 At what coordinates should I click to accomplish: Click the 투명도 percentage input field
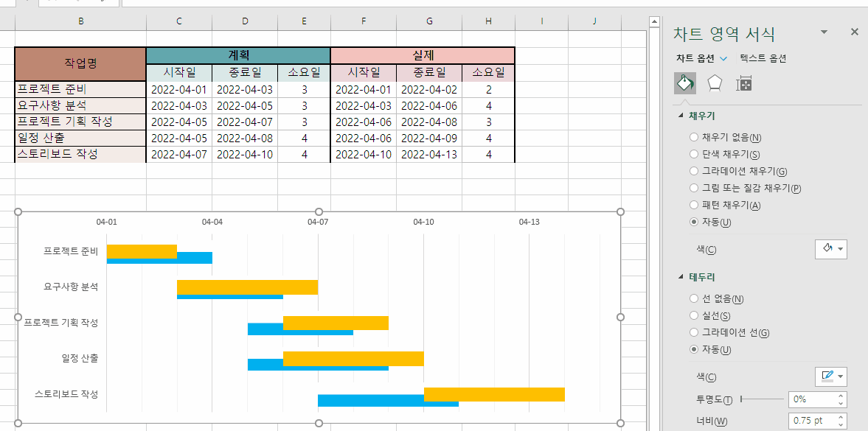pyautogui.click(x=812, y=399)
